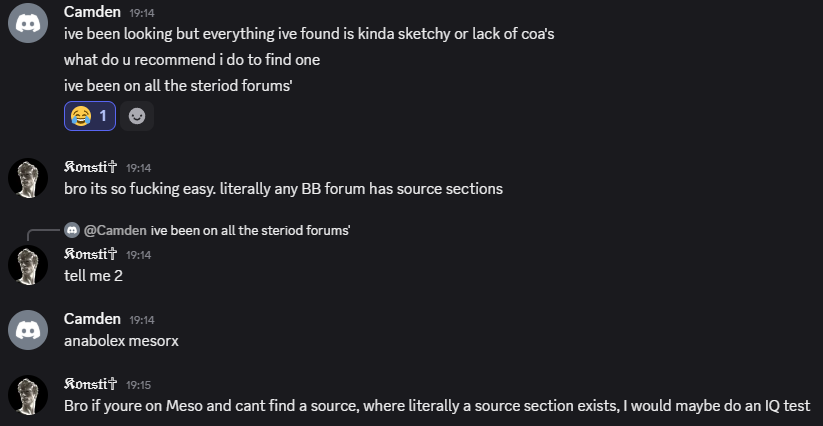Click the Konsti username above the 'IQ test' message
The image size is (823, 426).
(91, 384)
